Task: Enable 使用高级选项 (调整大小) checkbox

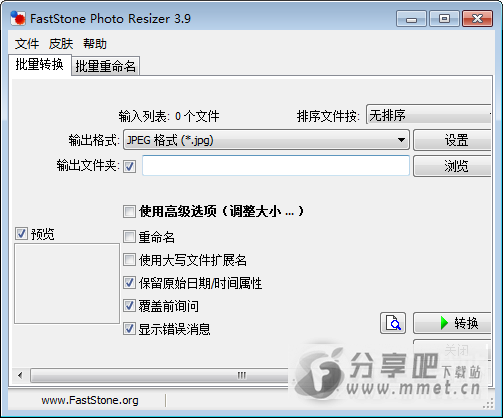Action: pyautogui.click(x=129, y=211)
